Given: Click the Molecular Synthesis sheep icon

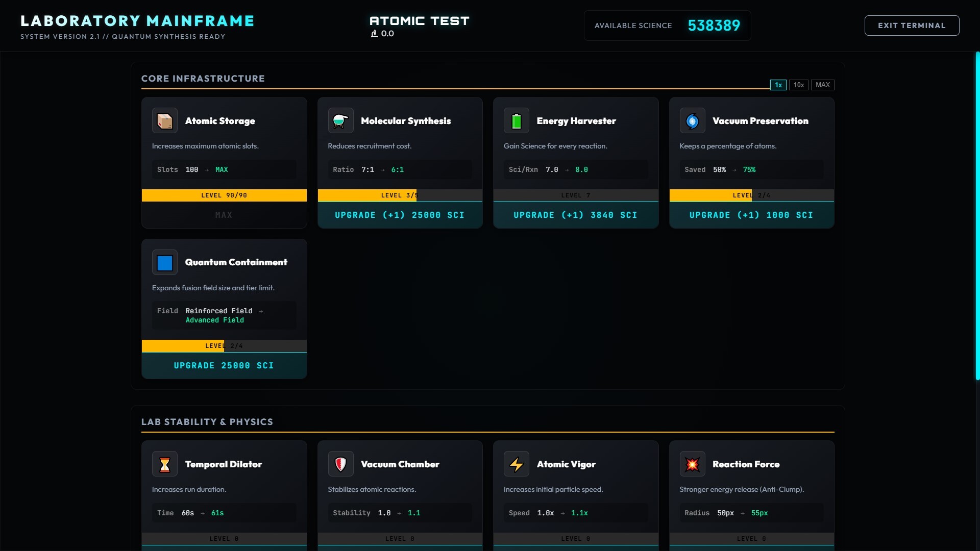Looking at the screenshot, I should [x=340, y=121].
